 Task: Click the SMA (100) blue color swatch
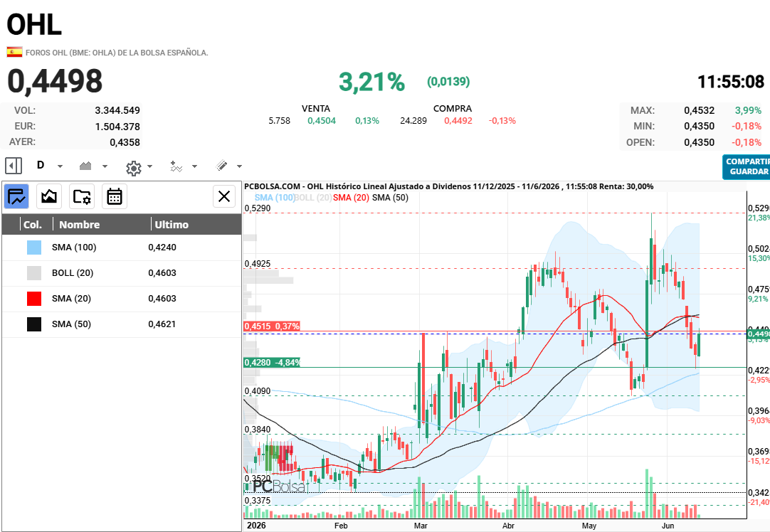[34, 248]
